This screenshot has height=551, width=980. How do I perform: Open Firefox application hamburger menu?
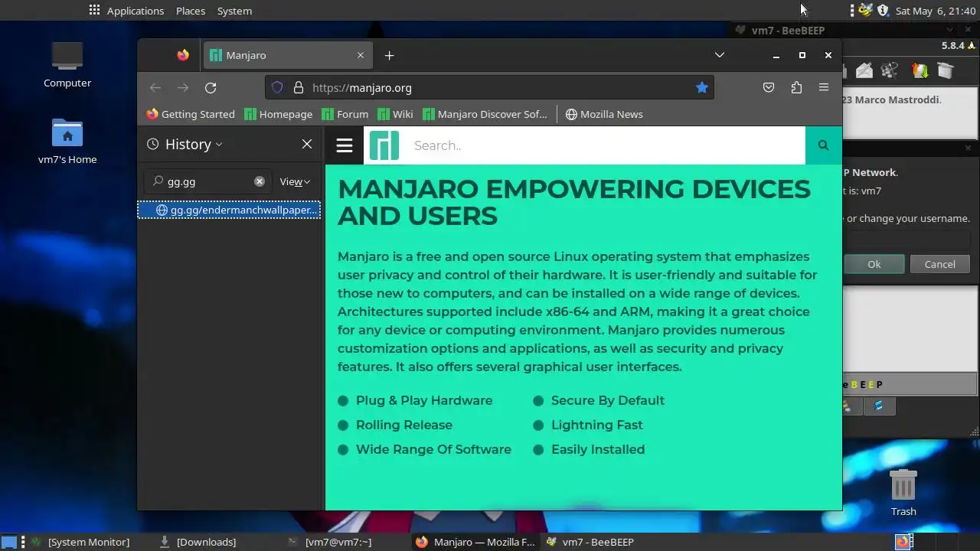[x=824, y=87]
